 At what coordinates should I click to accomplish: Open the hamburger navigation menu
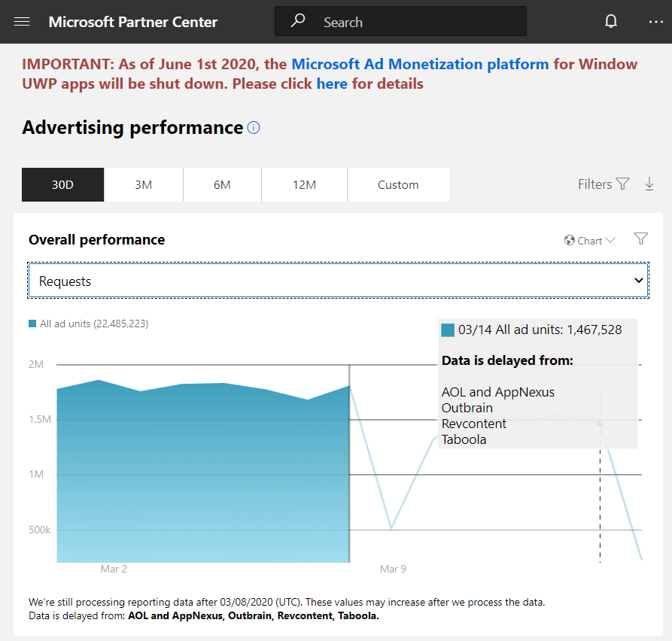point(22,22)
